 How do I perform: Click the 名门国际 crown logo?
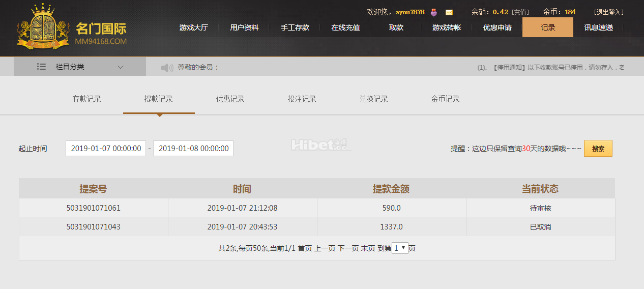(x=43, y=27)
